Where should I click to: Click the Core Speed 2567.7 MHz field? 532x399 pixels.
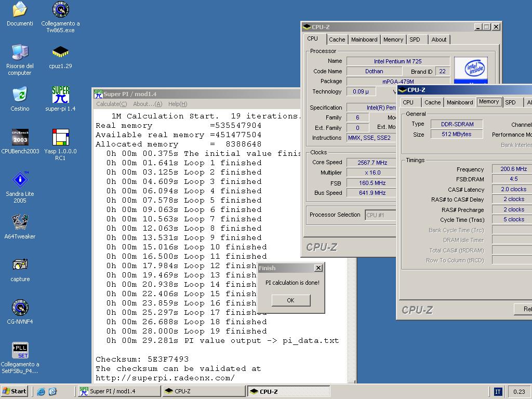[372, 163]
